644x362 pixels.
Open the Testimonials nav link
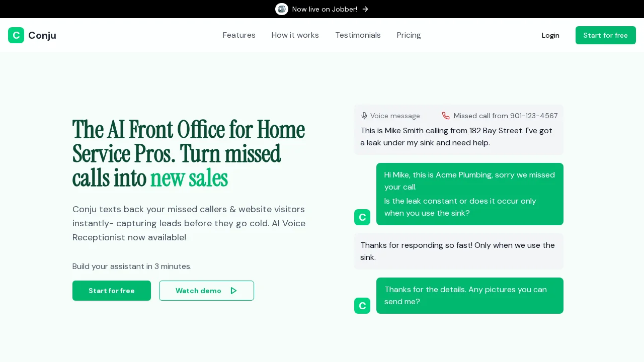click(x=358, y=35)
